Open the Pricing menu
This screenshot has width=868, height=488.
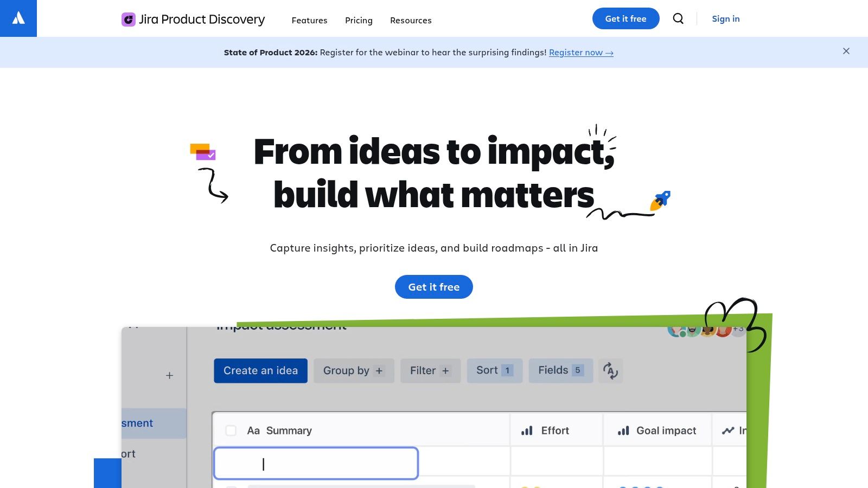359,20
